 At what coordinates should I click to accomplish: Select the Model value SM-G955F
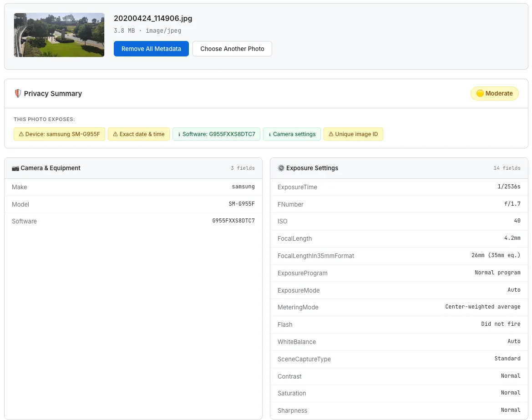[x=242, y=204]
